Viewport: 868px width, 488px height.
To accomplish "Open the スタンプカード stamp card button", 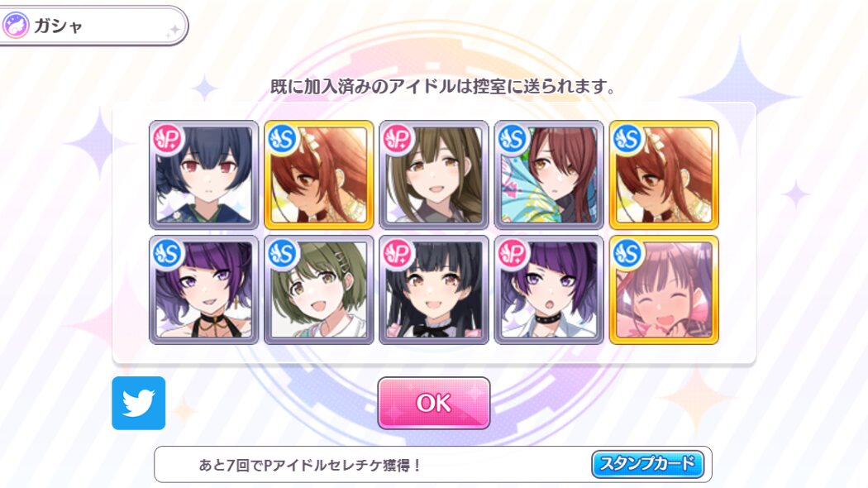I will [647, 464].
